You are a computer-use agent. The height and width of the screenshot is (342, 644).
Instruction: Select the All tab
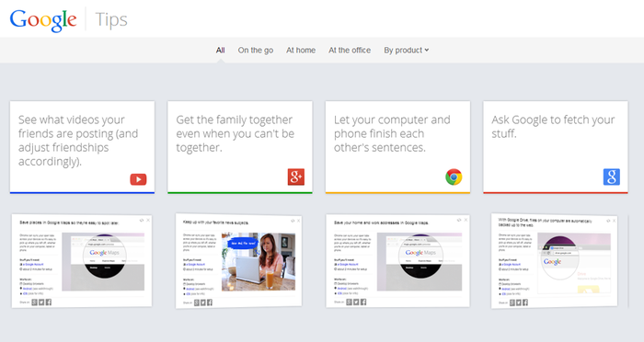[220, 50]
